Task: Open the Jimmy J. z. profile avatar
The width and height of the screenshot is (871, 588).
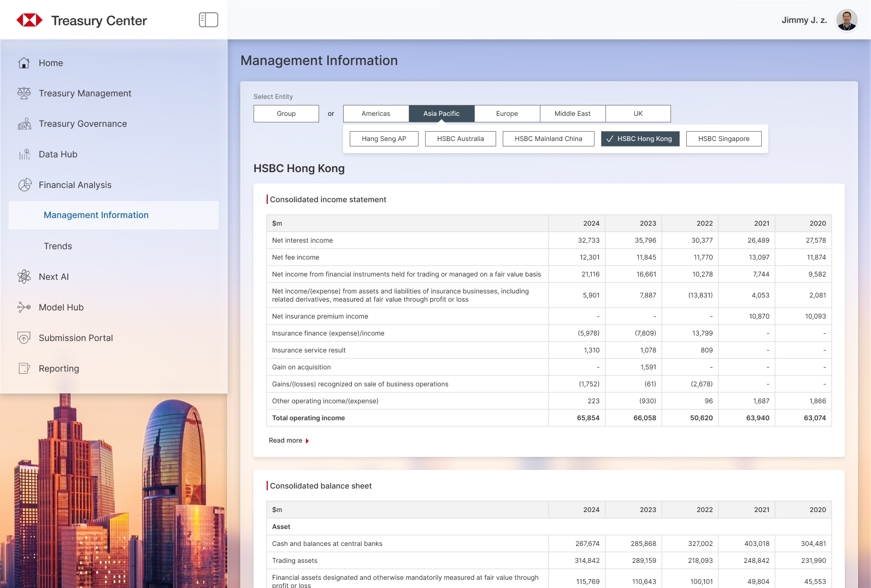Action: coord(846,20)
